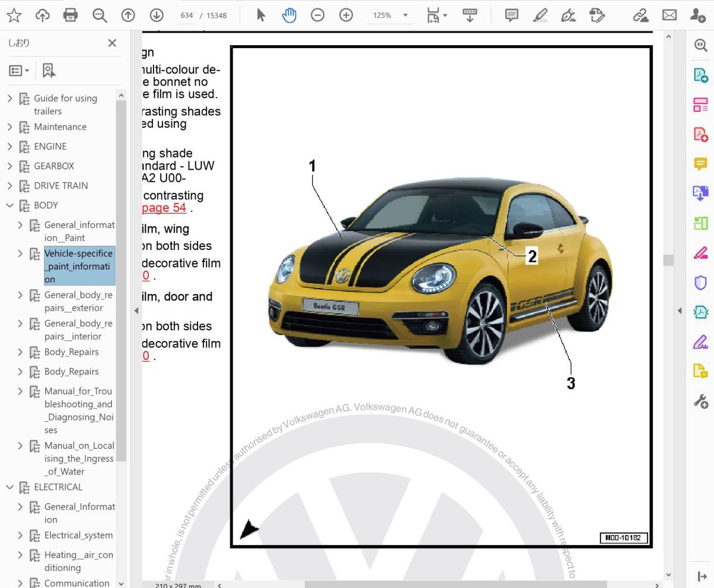Select Vehicle-specific_paint_information bookmark
The width and height of the screenshot is (714, 588).
pyautogui.click(x=79, y=267)
